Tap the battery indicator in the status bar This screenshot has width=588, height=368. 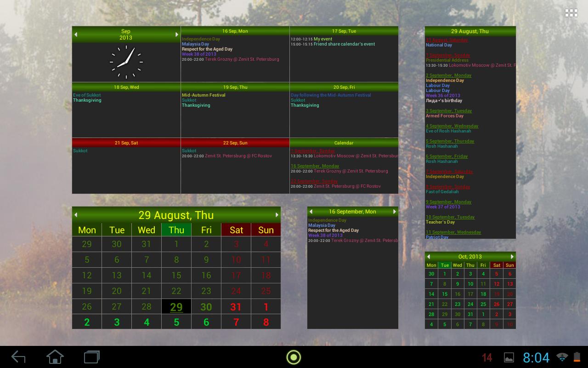coord(577,357)
